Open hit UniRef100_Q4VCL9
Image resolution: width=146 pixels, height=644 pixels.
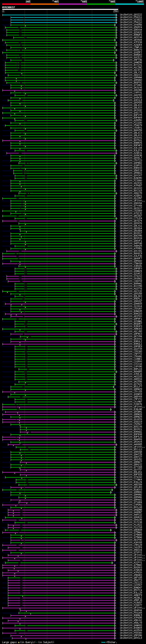(x=131, y=638)
